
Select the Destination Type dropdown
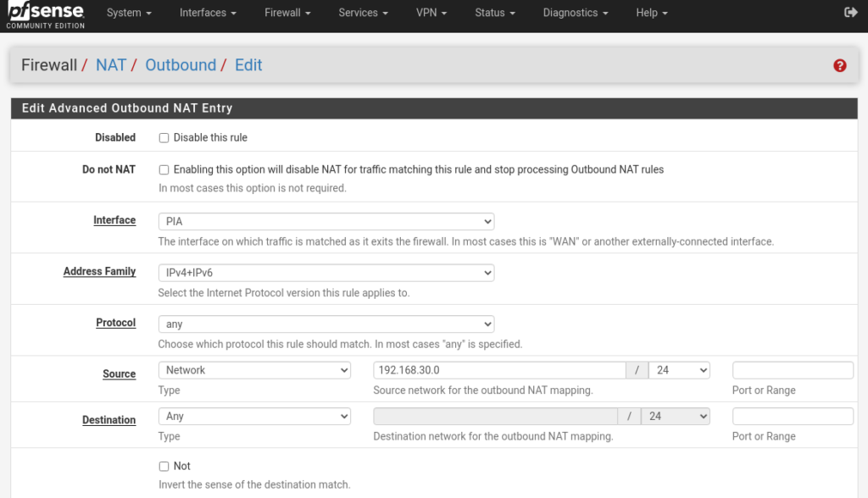[254, 416]
